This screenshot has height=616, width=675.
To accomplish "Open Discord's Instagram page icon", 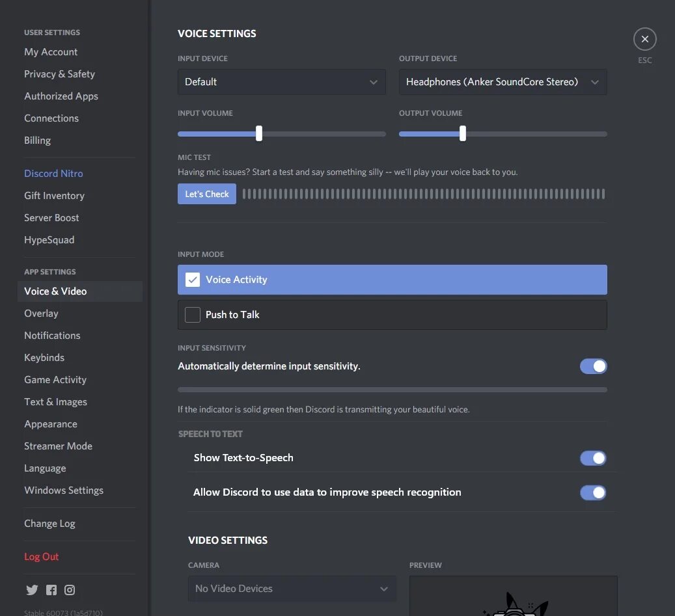I will tap(70, 590).
